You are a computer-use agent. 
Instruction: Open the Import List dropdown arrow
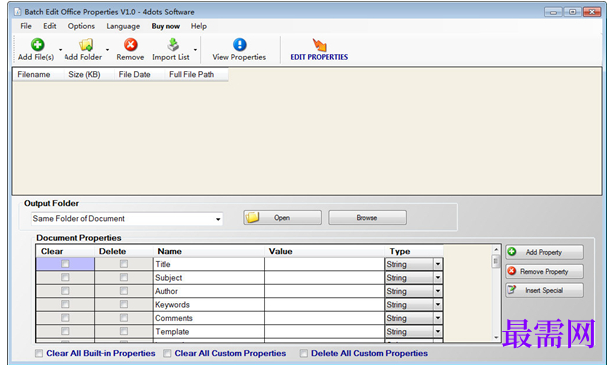[x=195, y=50]
